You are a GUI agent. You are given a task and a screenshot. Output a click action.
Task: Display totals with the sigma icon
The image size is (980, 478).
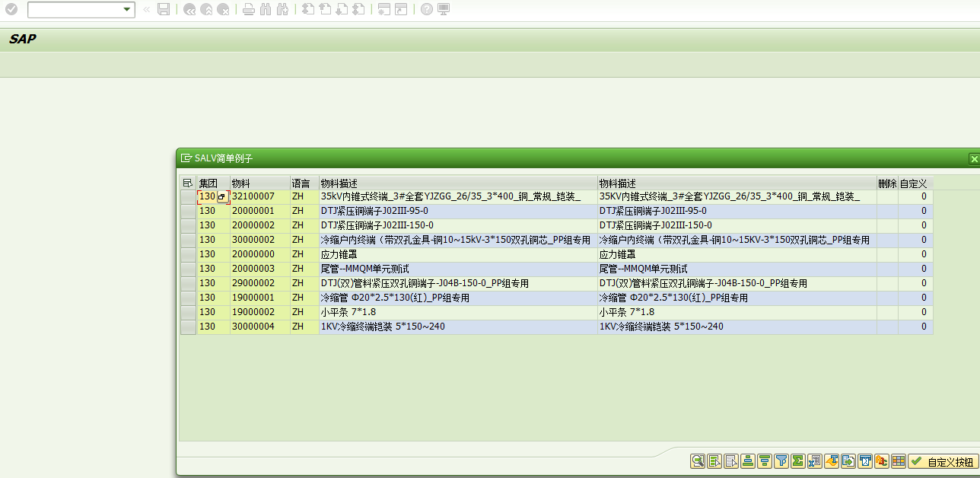click(797, 460)
